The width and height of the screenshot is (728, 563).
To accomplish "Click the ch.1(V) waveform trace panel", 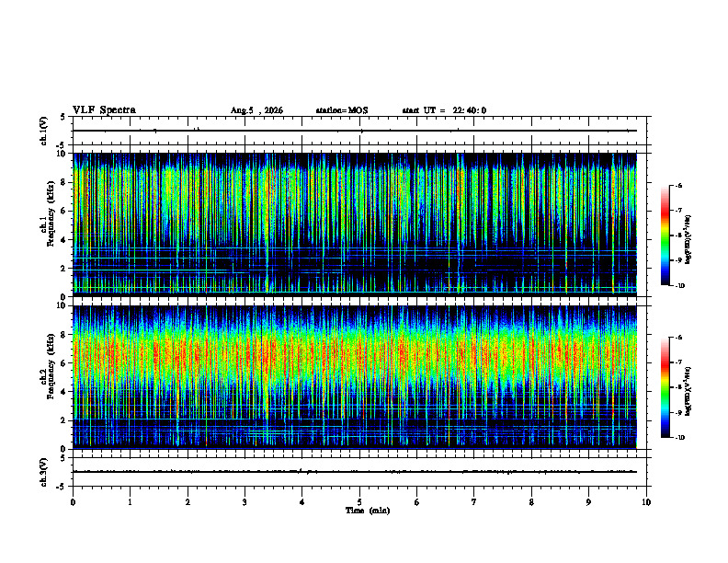I will click(x=359, y=131).
